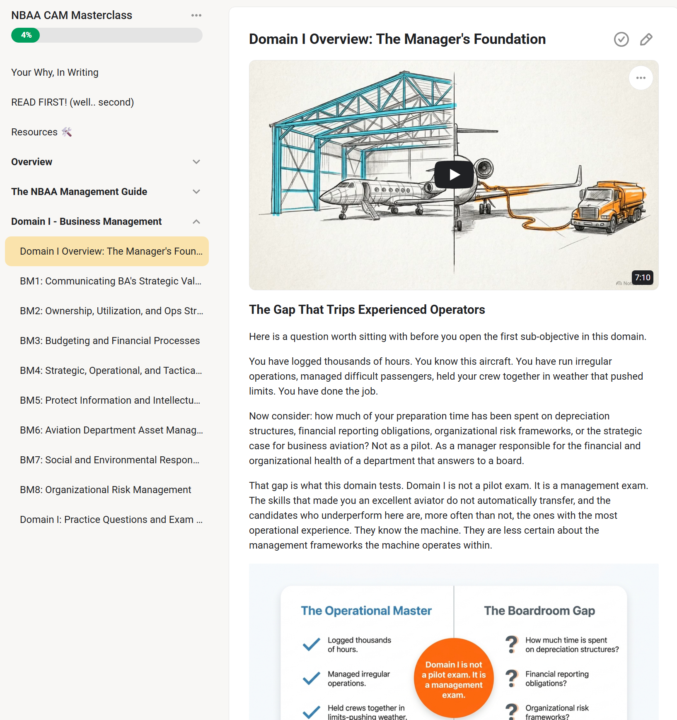677x720 pixels.
Task: Open BM8: Organizational Risk Management lesson
Action: pos(105,490)
